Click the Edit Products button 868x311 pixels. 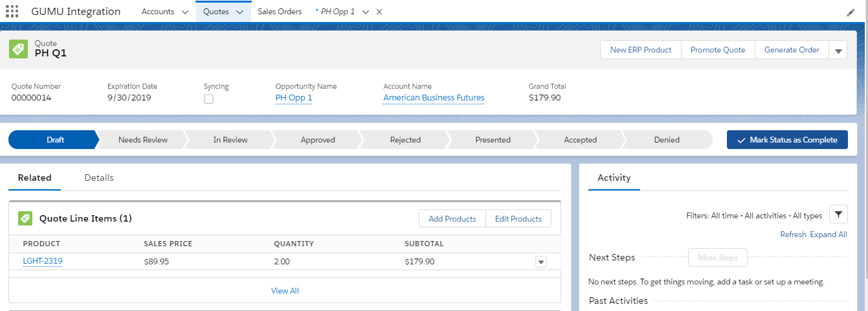click(518, 219)
